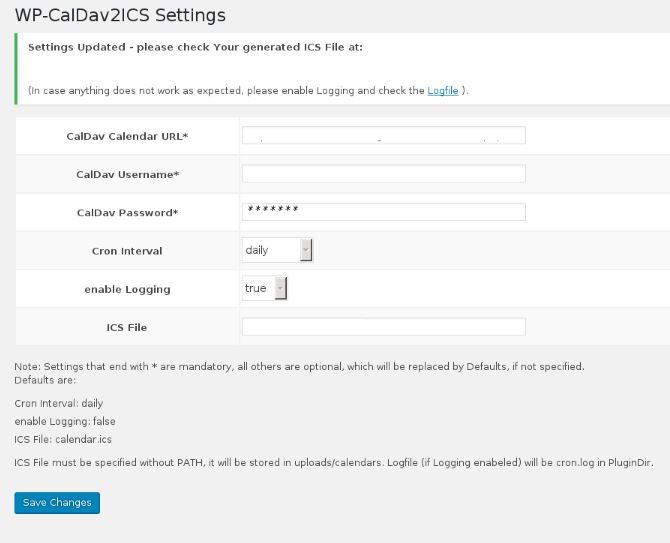Image resolution: width=670 pixels, height=543 pixels.
Task: Click the 'ICS File' row label
Action: coord(127,328)
